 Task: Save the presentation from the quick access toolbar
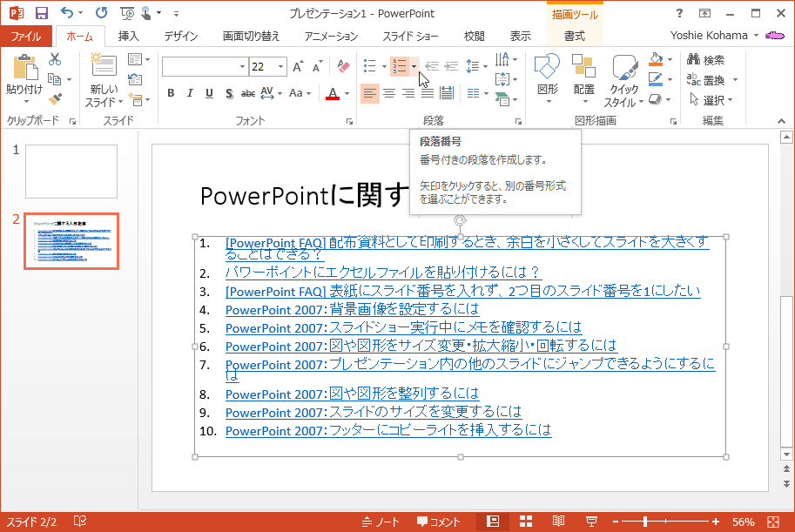click(42, 13)
